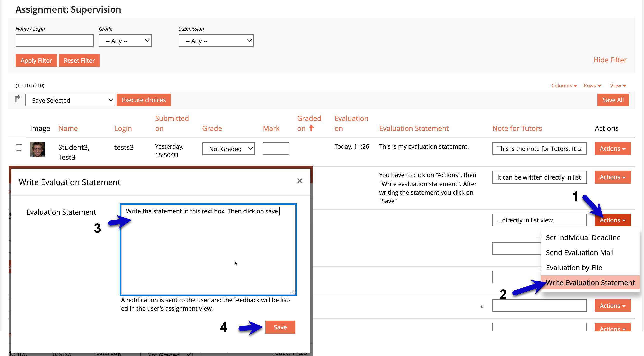Image resolution: width=644 pixels, height=356 pixels.
Task: Expand the Save Selected dropdown
Action: [x=70, y=100]
